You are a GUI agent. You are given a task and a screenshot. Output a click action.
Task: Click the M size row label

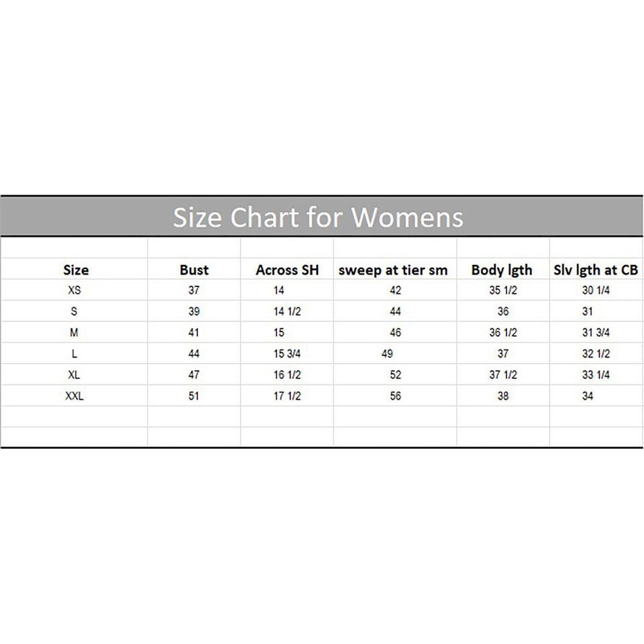74,333
